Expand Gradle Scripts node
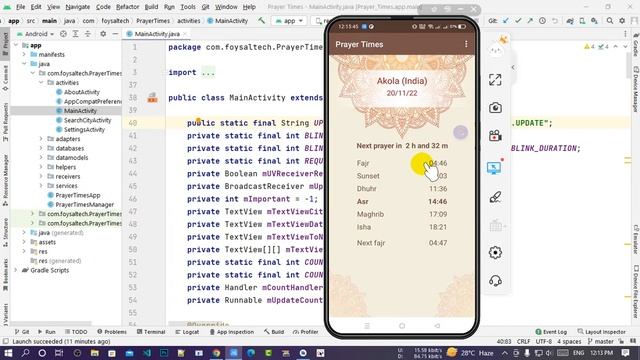Image resolution: width=640 pixels, height=360 pixels. (x=16, y=270)
